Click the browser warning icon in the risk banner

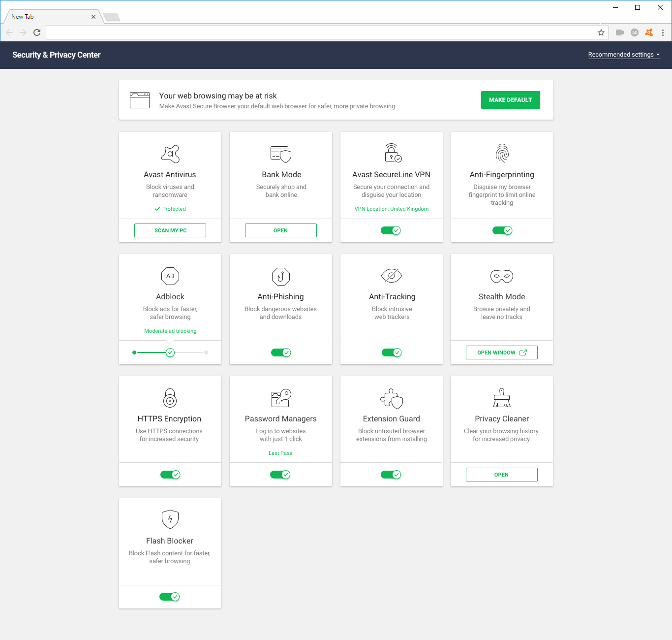point(140,100)
